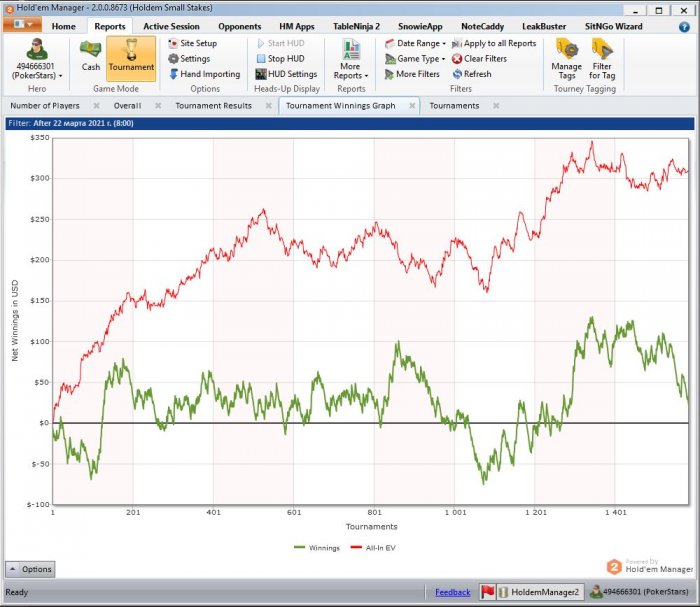
Task: Open Filter for Tag
Action: pos(602,59)
